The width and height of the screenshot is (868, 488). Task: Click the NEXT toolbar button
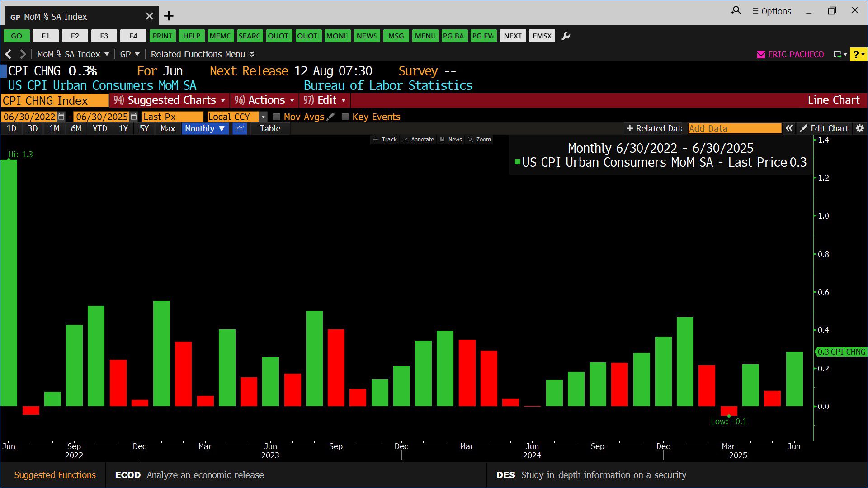(x=513, y=36)
